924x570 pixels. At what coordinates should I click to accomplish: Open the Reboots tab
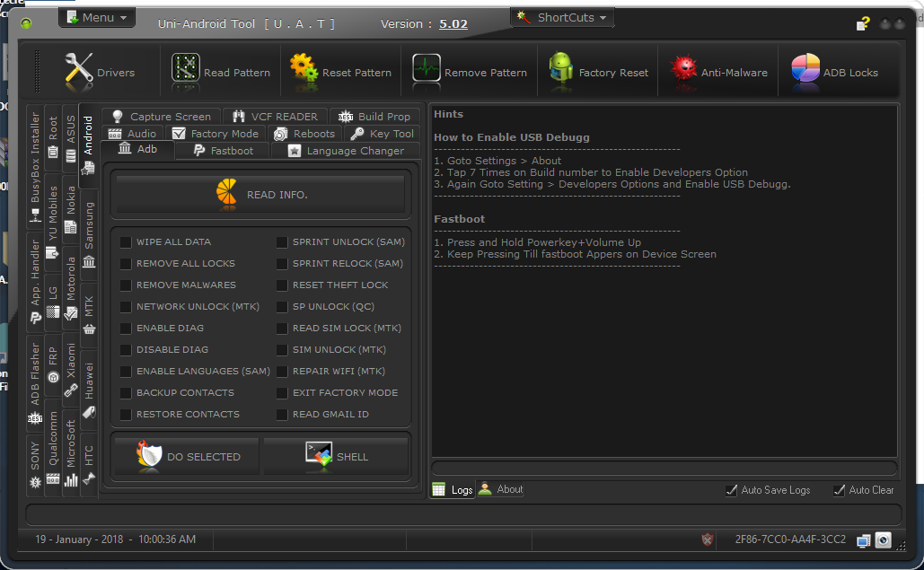[x=304, y=134]
